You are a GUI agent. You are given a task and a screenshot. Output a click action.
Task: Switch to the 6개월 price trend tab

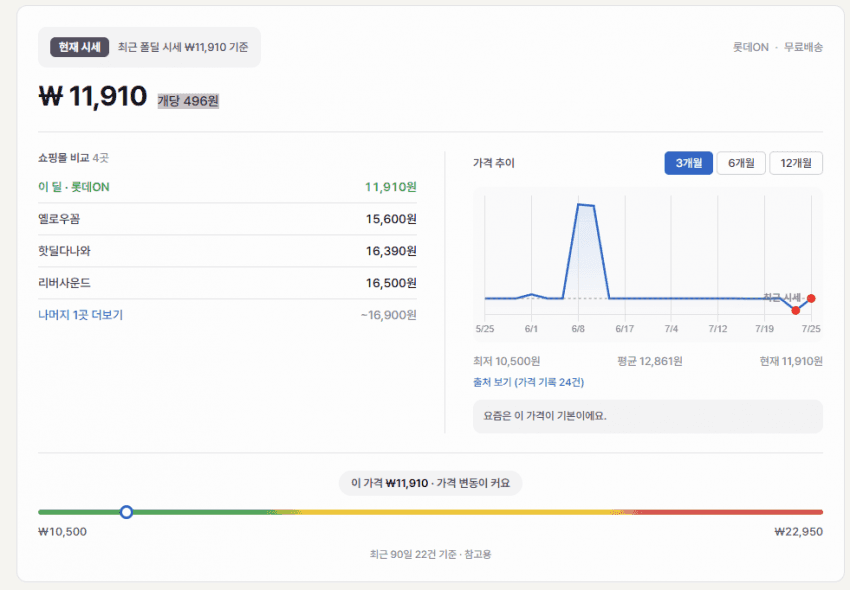click(741, 163)
